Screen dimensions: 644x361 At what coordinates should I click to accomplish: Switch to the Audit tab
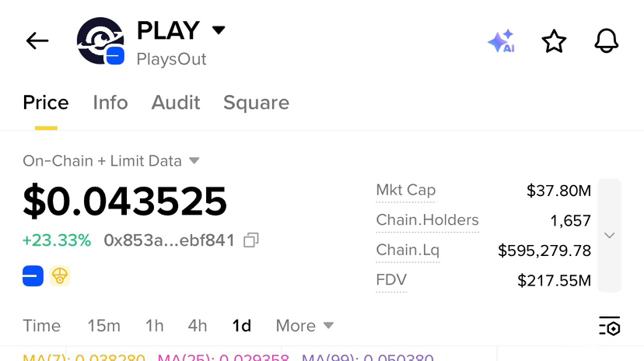pos(176,103)
